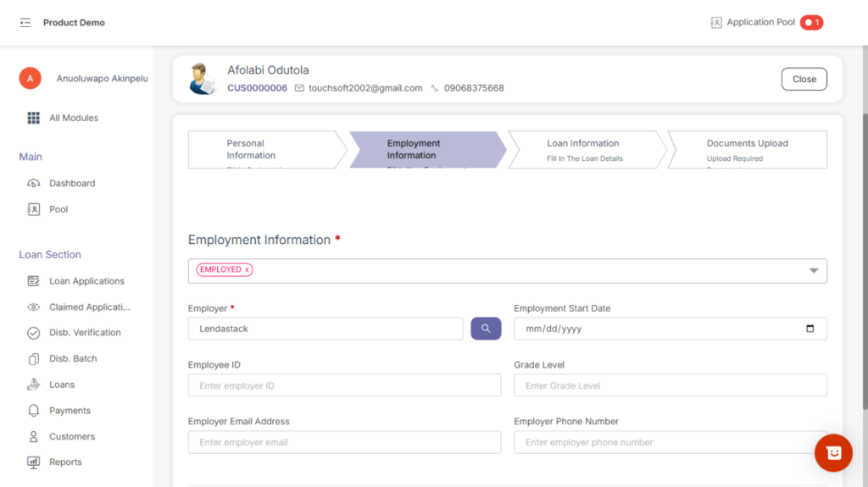
Task: Open Loan Applications in the sidebar
Action: pos(86,281)
